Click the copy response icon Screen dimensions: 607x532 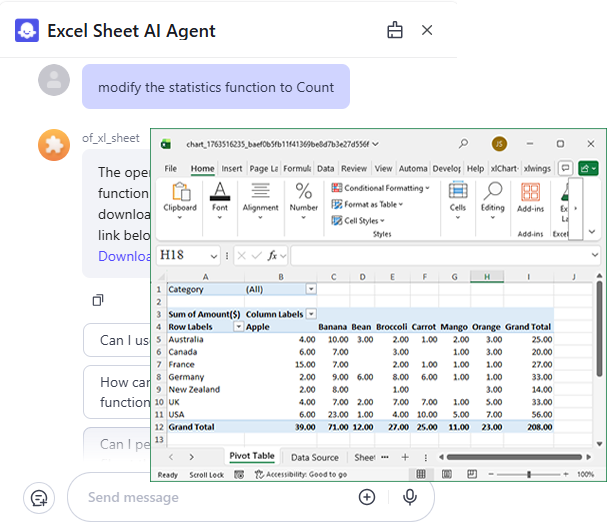point(98,300)
